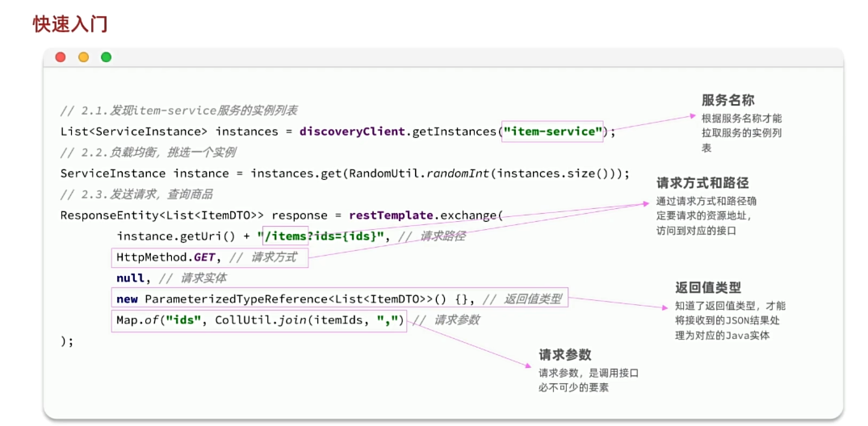
Task: Click the boxed Map.of("ids") parameter line
Action: [260, 320]
